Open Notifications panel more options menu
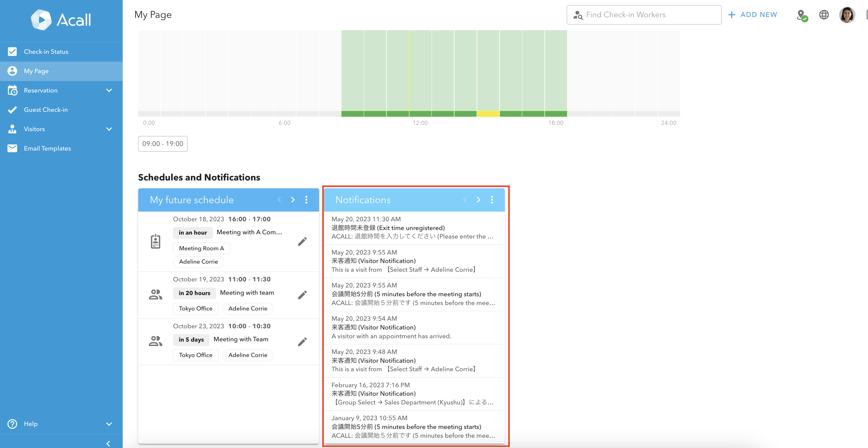Screen dimensions: 868x448 (x=492, y=200)
